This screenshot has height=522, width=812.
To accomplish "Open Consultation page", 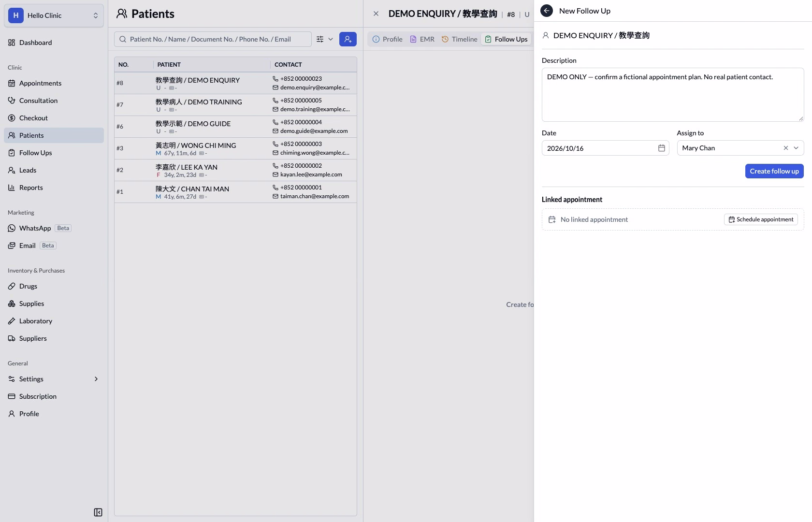I will pos(54,101).
